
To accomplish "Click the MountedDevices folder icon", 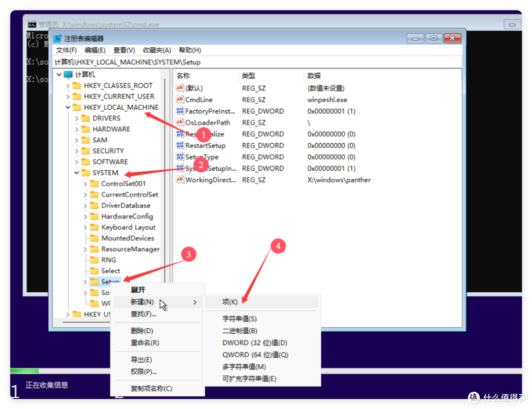I will [95, 238].
